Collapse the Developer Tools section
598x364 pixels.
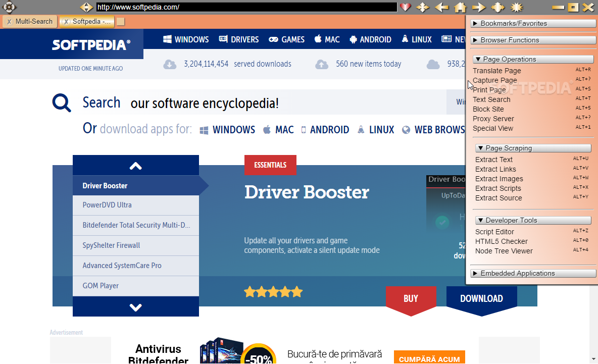tap(533, 220)
